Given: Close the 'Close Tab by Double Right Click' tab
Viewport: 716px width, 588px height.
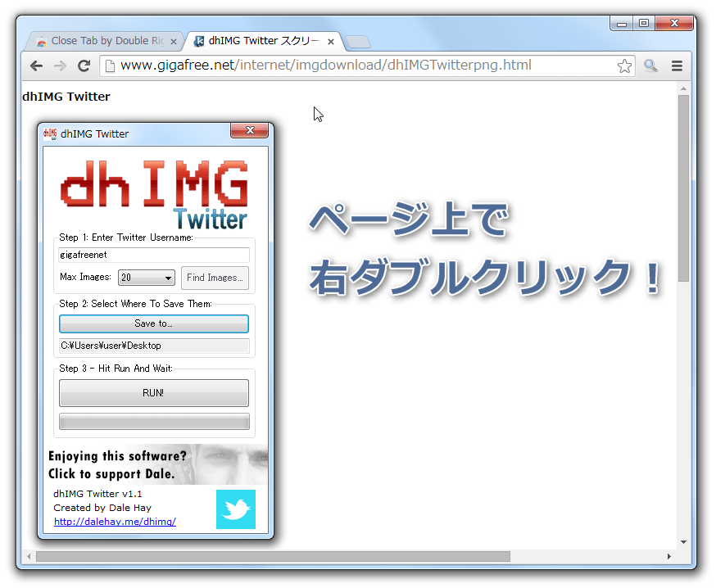Looking at the screenshot, I should 174,42.
